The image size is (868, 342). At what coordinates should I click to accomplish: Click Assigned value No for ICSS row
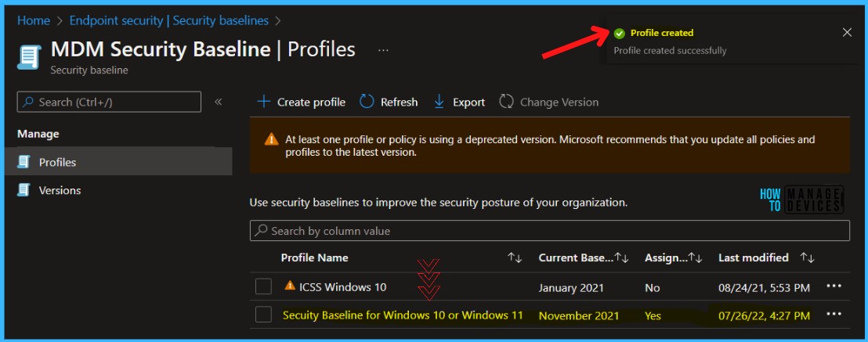(x=652, y=288)
